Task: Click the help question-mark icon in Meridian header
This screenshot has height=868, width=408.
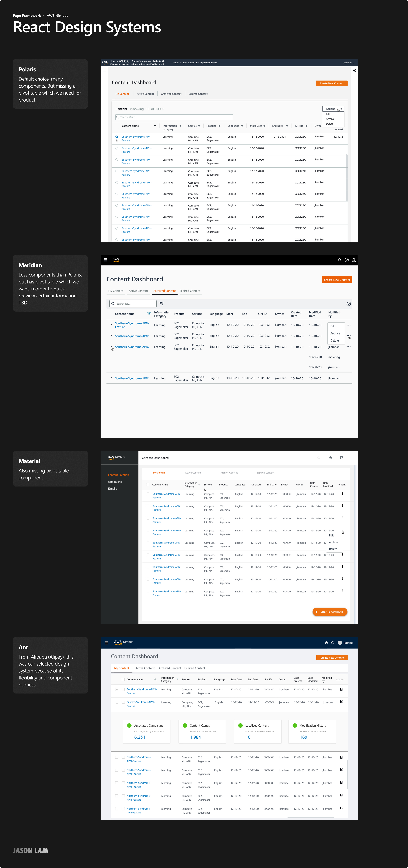Action: 346,260
